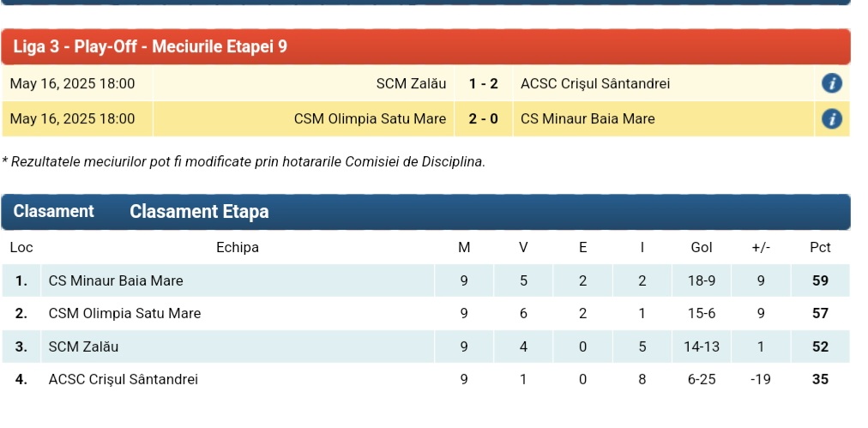
Task: Select the 2 - 0 match score
Action: [x=483, y=119]
